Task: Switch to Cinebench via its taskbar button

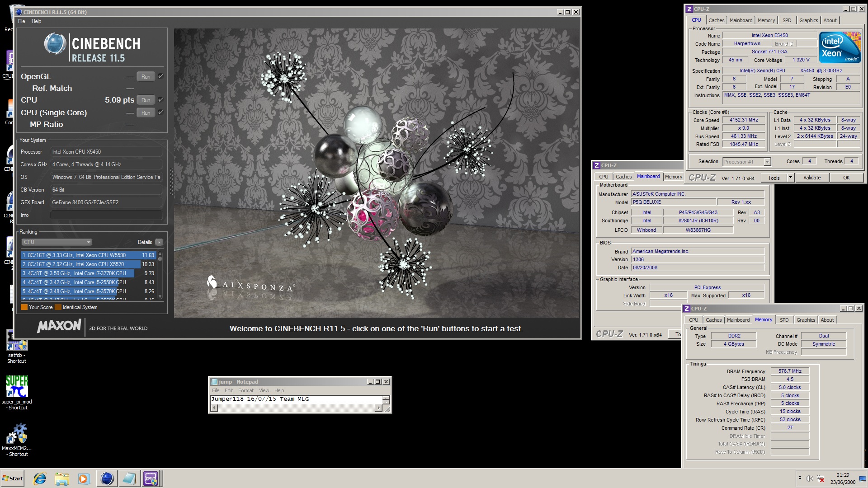Action: (x=107, y=479)
